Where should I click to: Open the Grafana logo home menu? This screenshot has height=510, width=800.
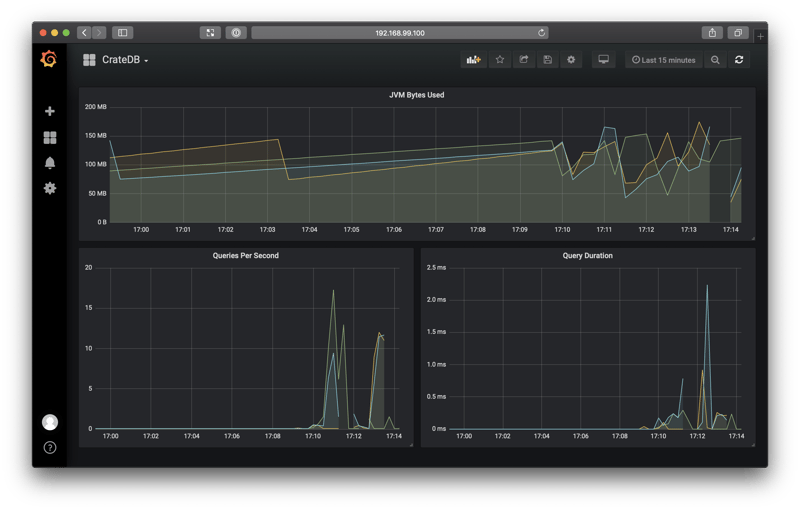[49, 59]
